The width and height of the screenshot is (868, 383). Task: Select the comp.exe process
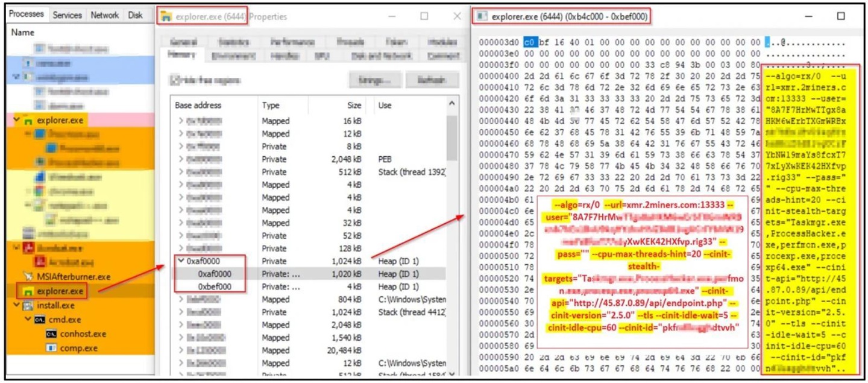coord(81,348)
